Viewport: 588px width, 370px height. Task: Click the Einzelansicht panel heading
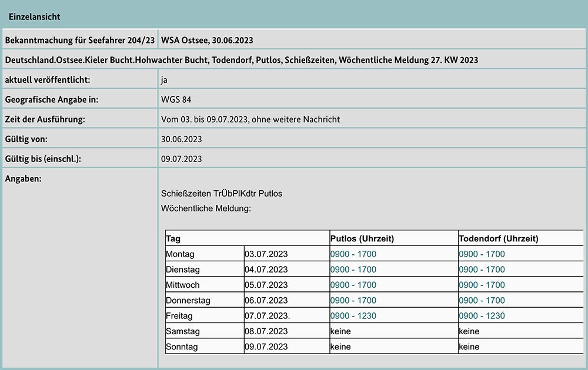34,17
